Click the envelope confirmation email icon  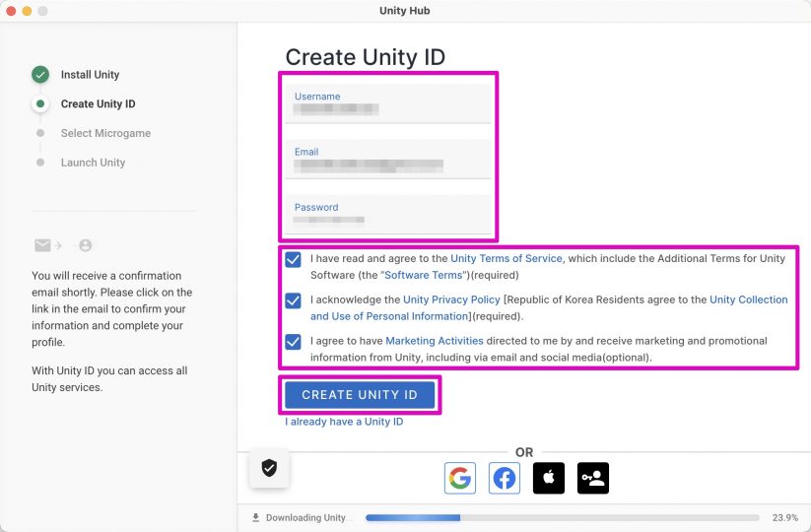click(42, 245)
